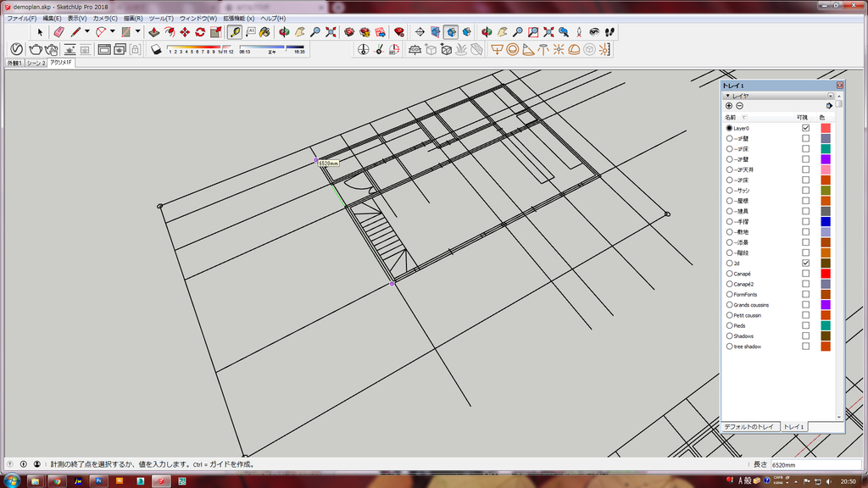The height and width of the screenshot is (488, 868).
Task: Open the 拡張機能 (x) menu
Action: [238, 19]
